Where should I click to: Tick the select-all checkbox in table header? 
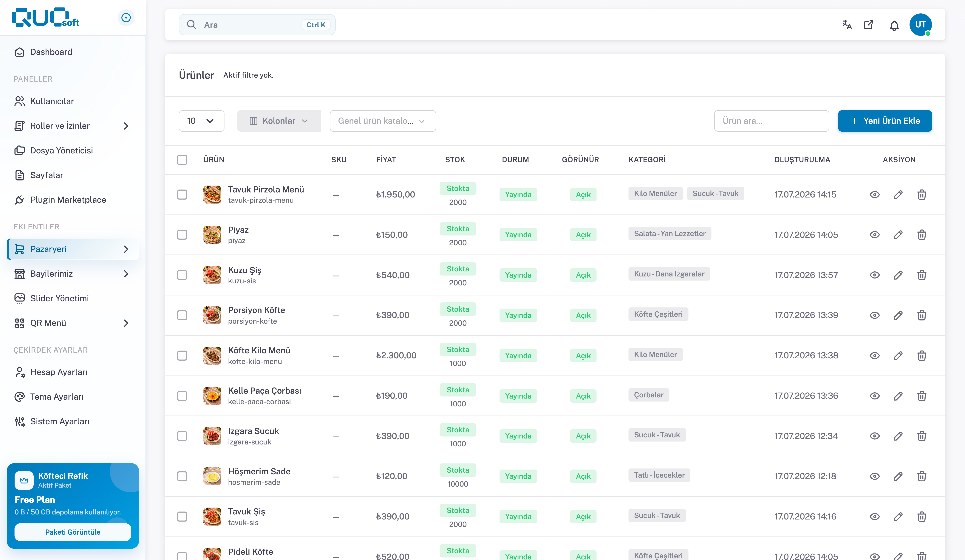182,160
